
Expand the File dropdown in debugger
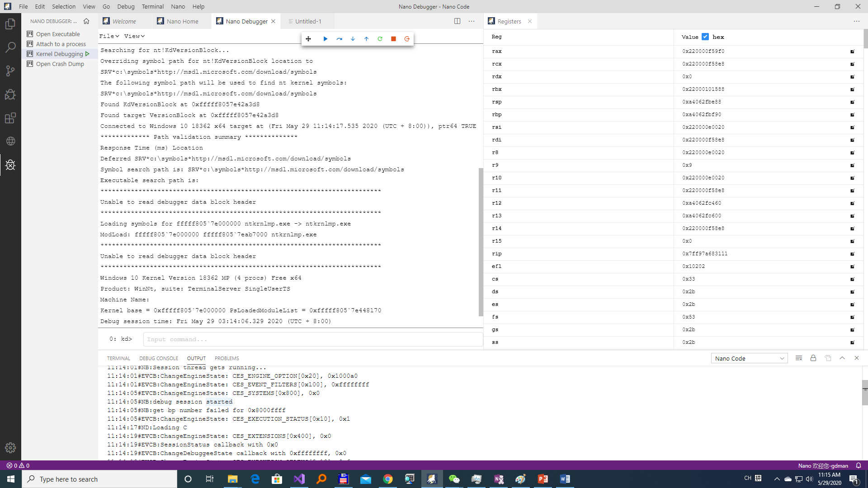pyautogui.click(x=109, y=36)
